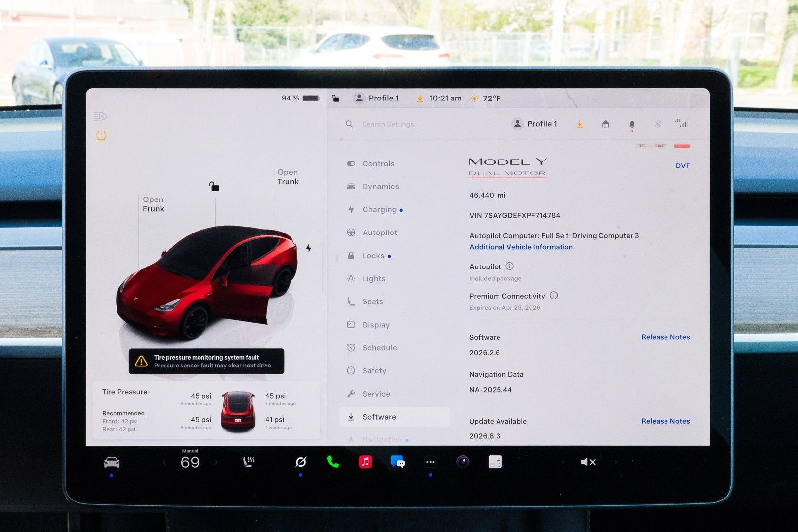Open the phone app from the launcher
The height and width of the screenshot is (532, 798).
pyautogui.click(x=332, y=462)
